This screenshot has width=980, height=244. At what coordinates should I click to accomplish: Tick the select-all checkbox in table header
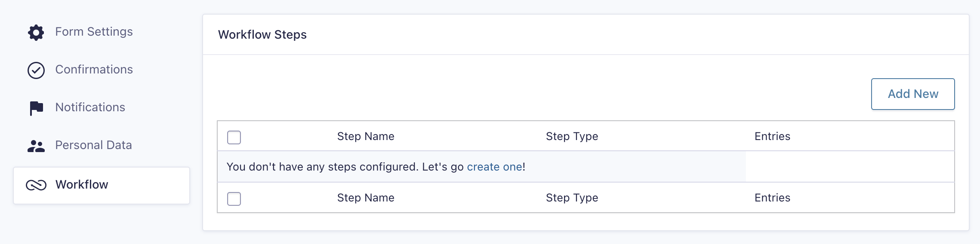[x=234, y=137]
